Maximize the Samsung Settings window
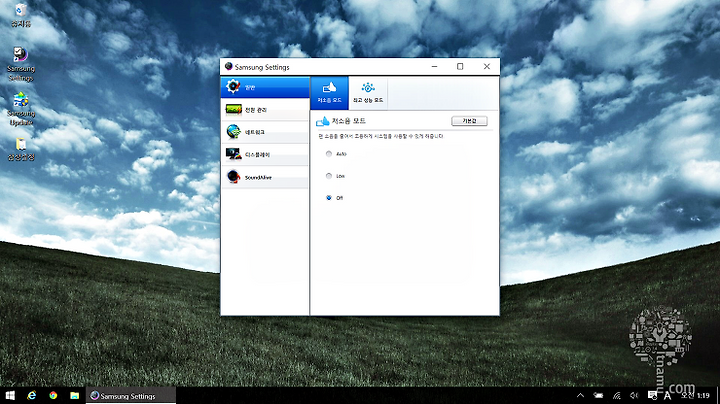 pos(460,67)
